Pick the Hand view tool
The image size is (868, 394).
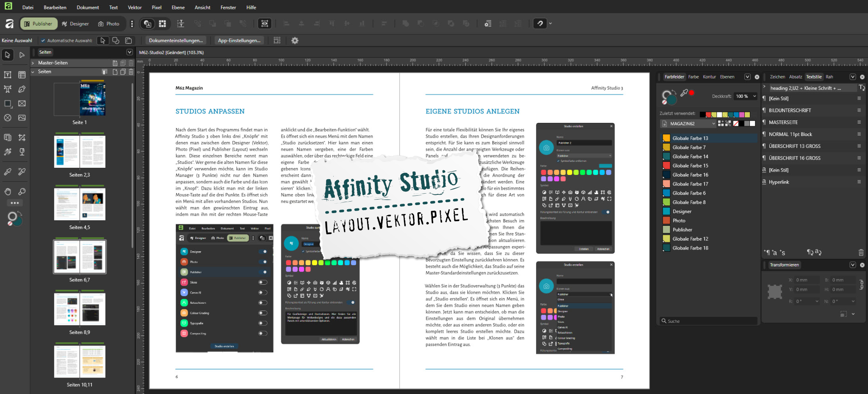8,191
